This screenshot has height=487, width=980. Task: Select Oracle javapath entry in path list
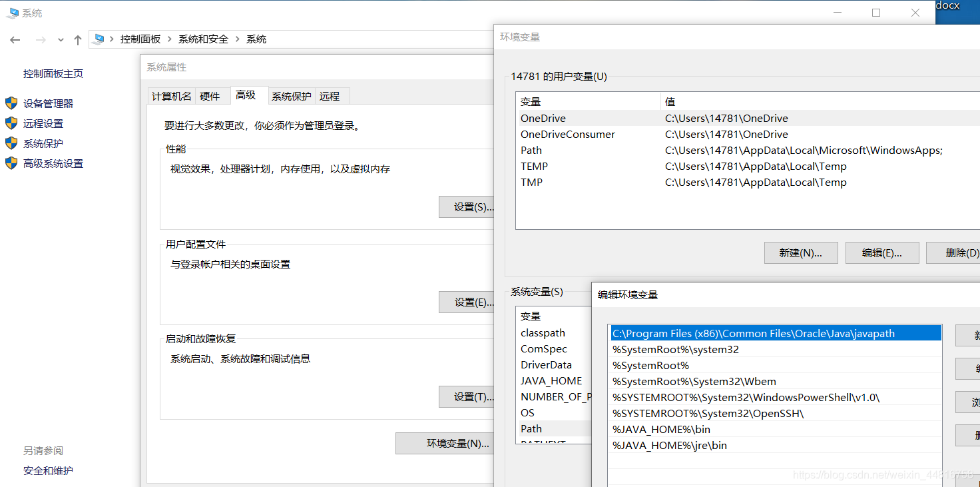click(x=776, y=334)
